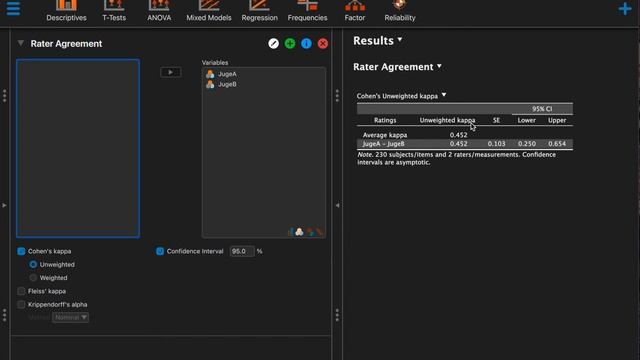The image size is (640, 360).
Task: Select JugeA in the Variables list
Action: tap(227, 74)
